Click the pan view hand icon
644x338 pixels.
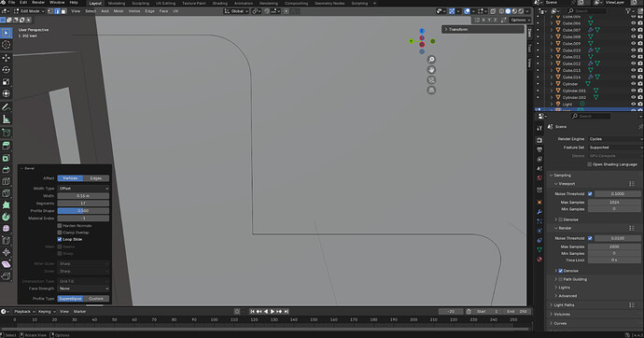[x=431, y=70]
